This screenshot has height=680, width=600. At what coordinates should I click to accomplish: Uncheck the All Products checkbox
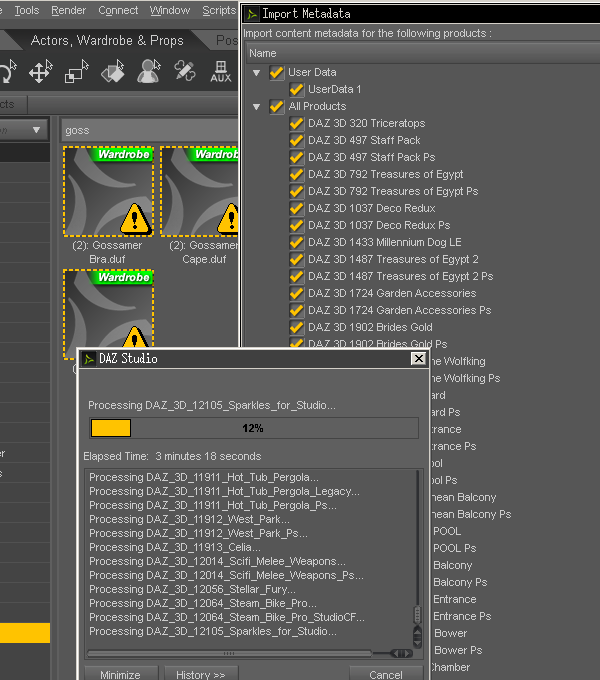(276, 106)
